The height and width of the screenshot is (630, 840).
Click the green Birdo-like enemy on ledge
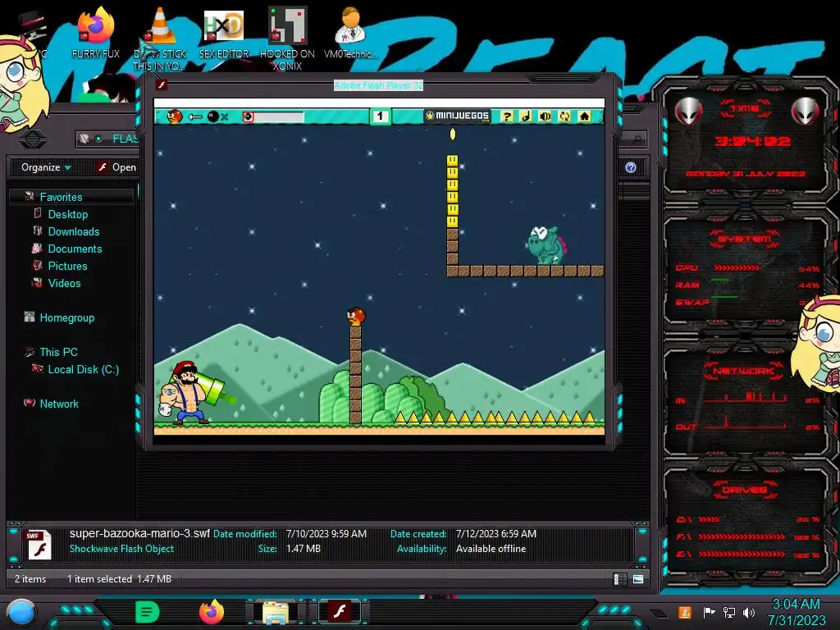pos(546,245)
